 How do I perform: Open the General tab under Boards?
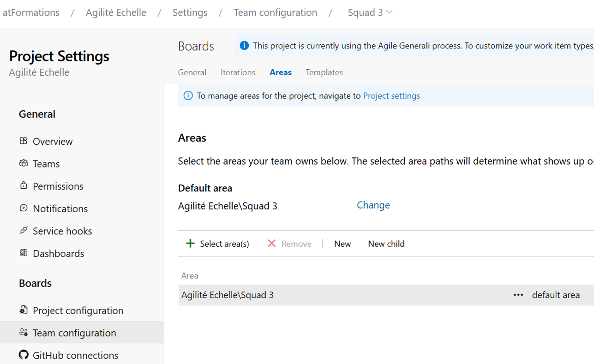[x=192, y=72]
